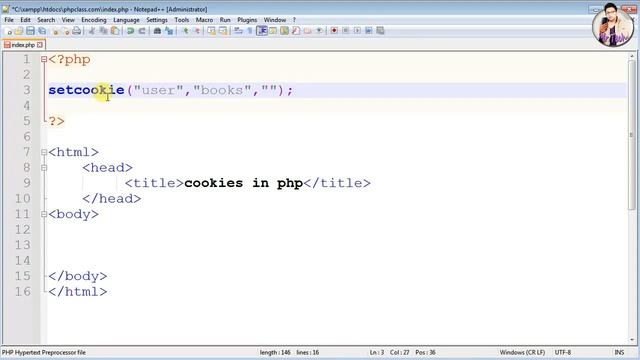The width and height of the screenshot is (640, 360).
Task: Collapse the <body> fold marker on line 11
Action: tap(44, 214)
